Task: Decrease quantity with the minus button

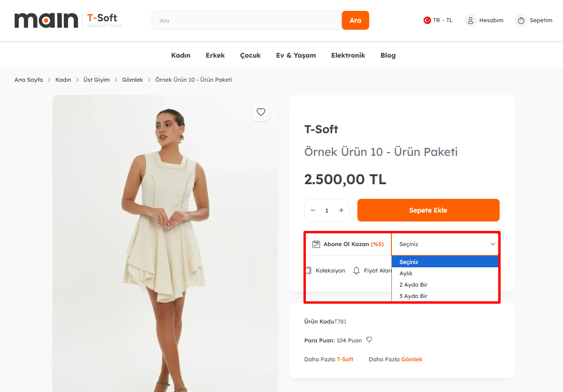Action: pos(313,210)
